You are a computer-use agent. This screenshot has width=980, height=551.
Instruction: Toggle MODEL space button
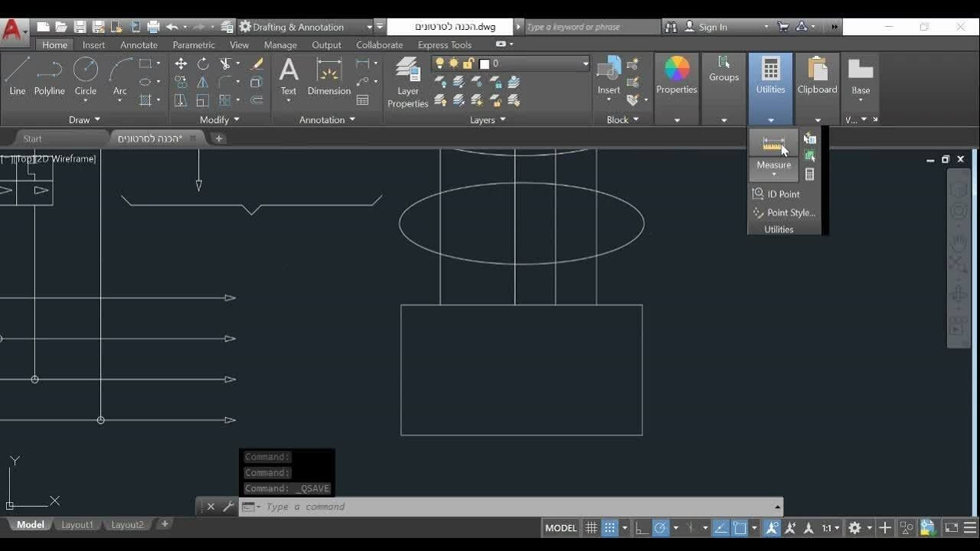tap(560, 528)
